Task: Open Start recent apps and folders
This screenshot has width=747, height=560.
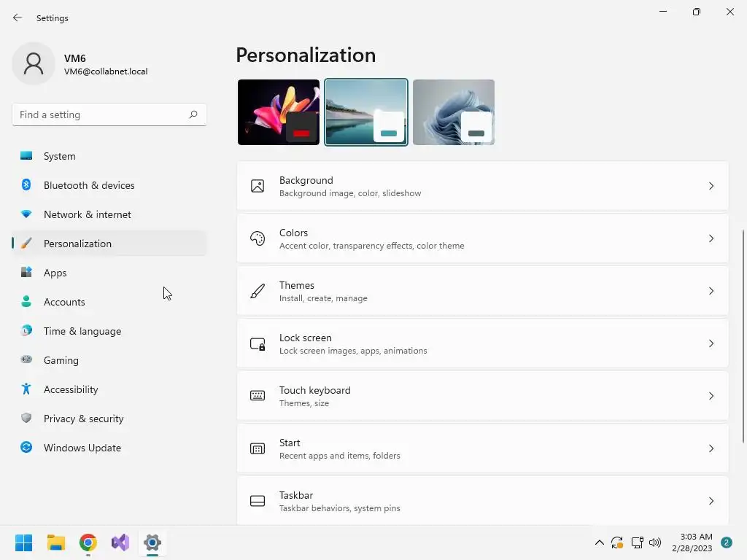Action: [483, 448]
